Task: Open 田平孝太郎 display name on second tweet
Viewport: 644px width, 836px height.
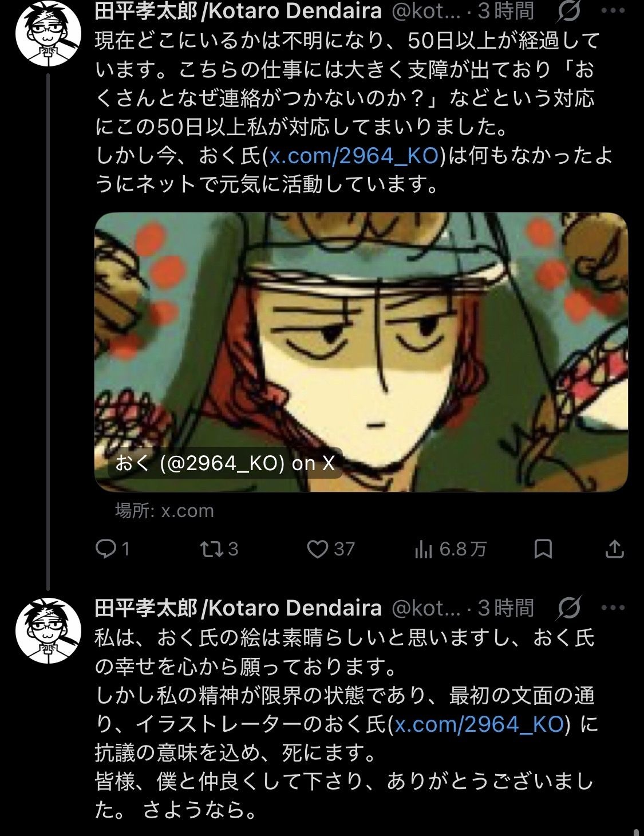Action: (x=238, y=608)
